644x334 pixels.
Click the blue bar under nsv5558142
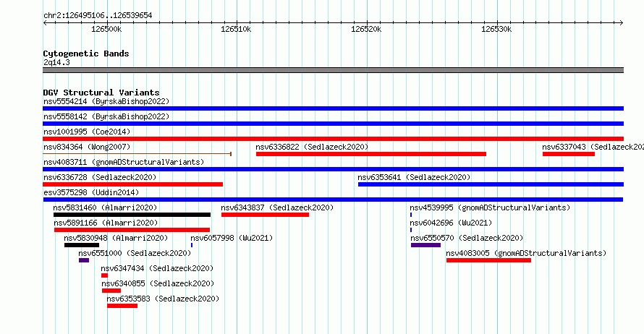333,124
